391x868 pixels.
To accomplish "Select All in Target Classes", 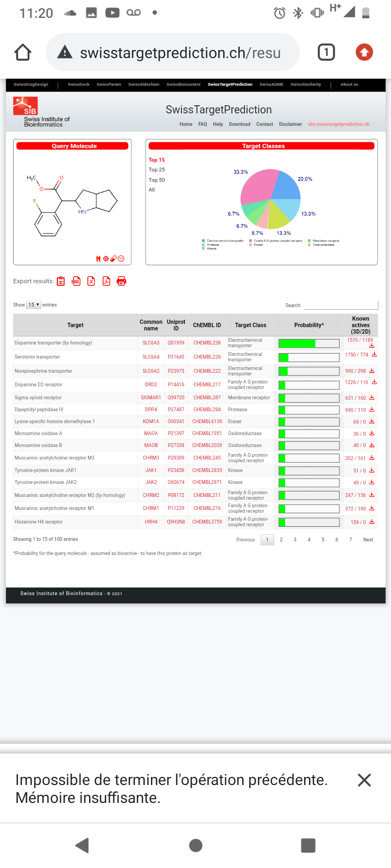I will pos(152,190).
